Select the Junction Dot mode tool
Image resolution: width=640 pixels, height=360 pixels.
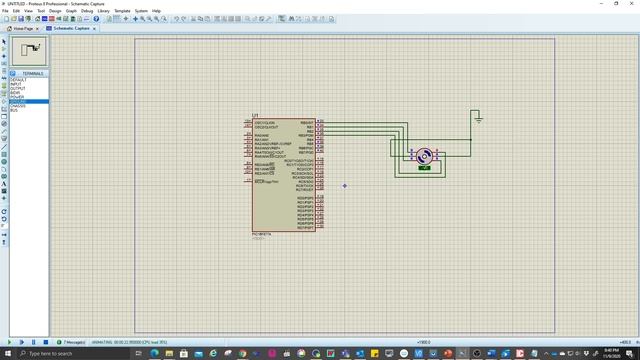click(x=4, y=56)
